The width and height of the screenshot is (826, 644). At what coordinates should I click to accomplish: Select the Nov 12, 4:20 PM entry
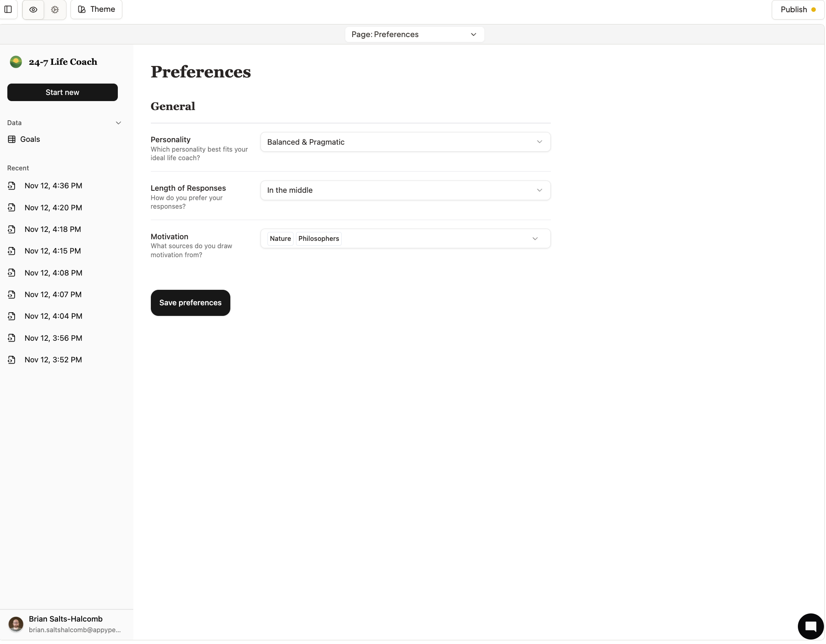pos(53,208)
